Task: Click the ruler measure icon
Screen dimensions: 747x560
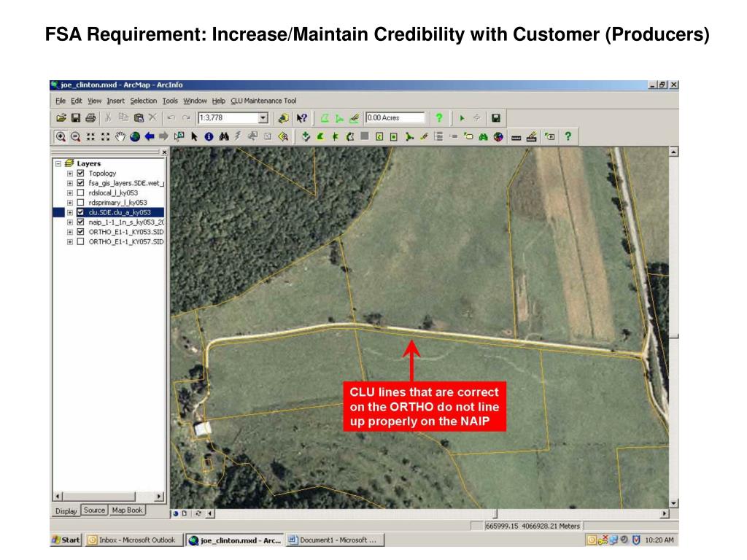Action: (516, 137)
